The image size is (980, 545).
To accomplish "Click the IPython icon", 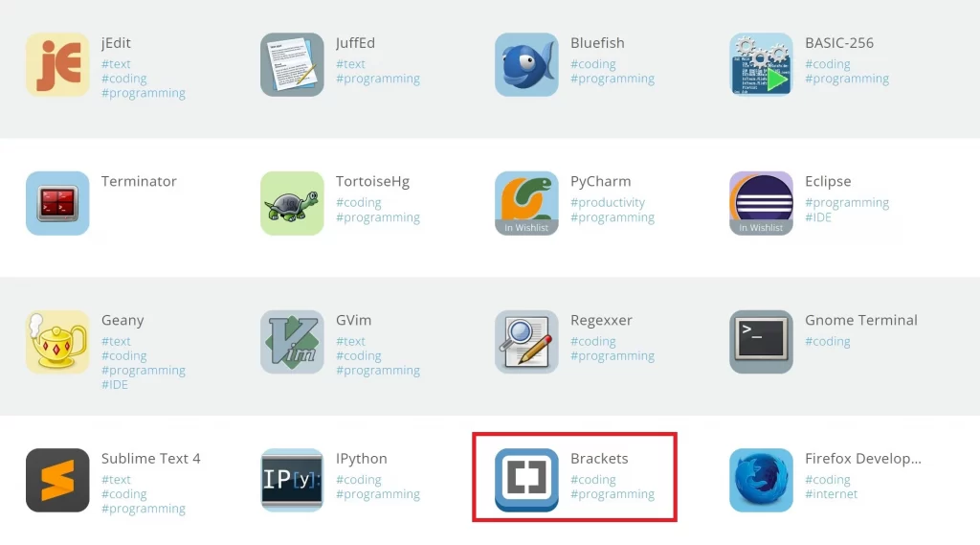I will [292, 480].
